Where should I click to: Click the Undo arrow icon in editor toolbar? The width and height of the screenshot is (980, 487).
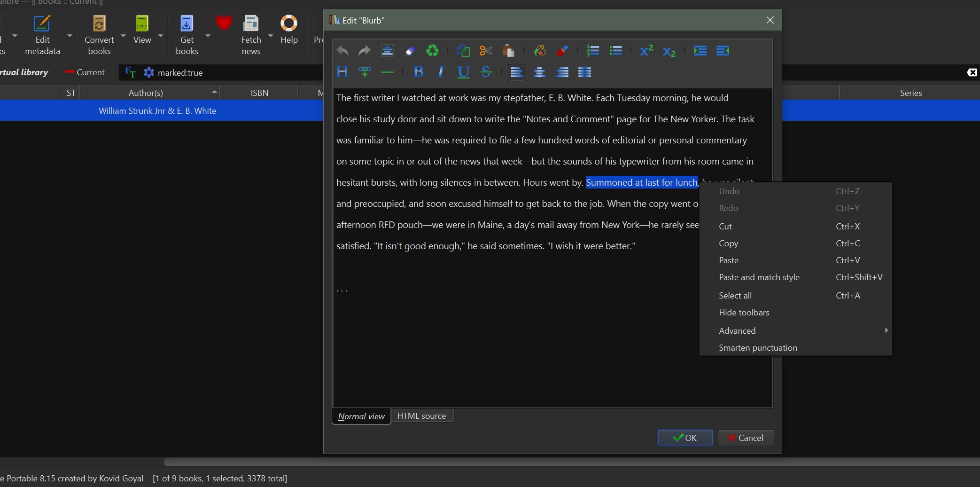(342, 51)
